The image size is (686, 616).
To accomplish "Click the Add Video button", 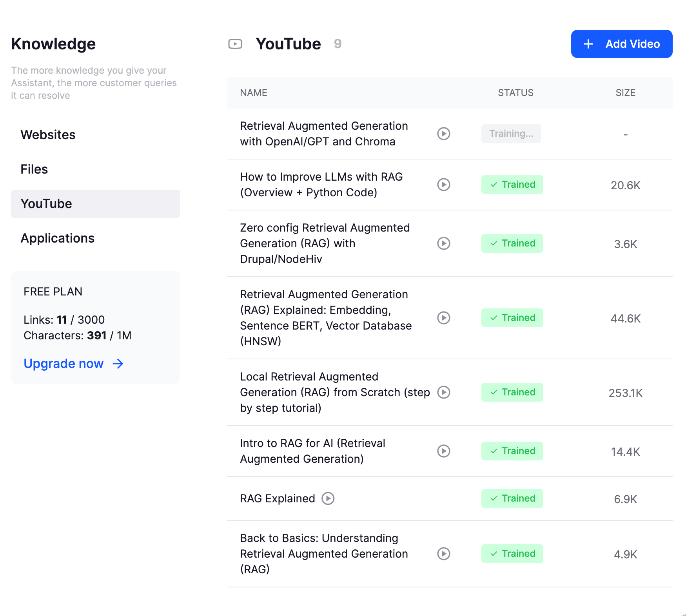I will 622,44.
